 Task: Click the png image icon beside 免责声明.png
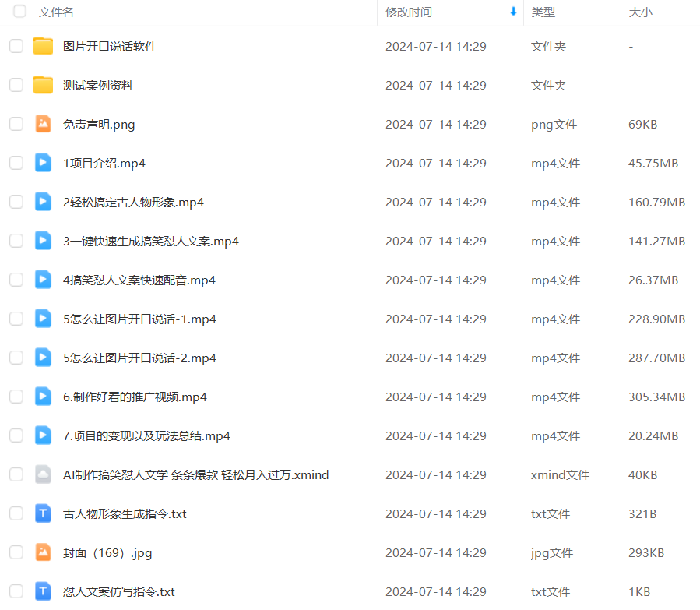[x=43, y=123]
